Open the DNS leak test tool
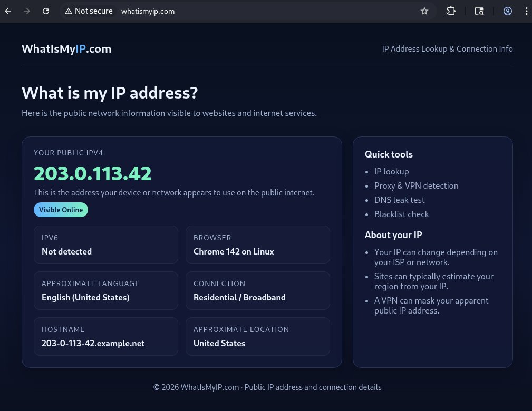Viewport: 532px width, 411px height. click(x=399, y=200)
